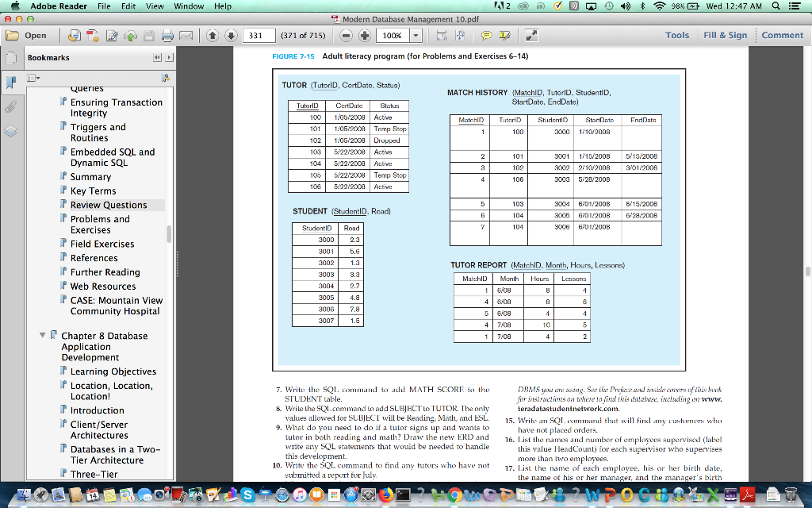Collapse the Chapter 8 Database Application Development bookmark

tap(44, 335)
